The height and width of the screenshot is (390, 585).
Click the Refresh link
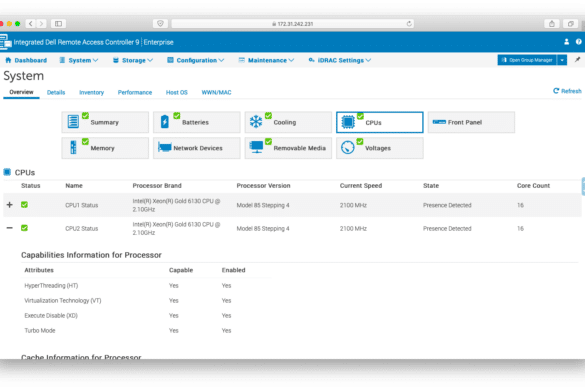tap(567, 91)
